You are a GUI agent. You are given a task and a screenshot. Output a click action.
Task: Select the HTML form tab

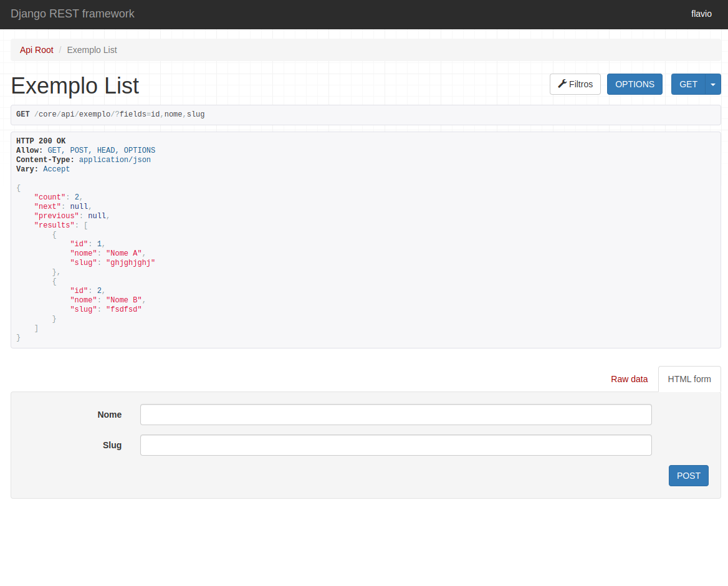click(x=689, y=379)
